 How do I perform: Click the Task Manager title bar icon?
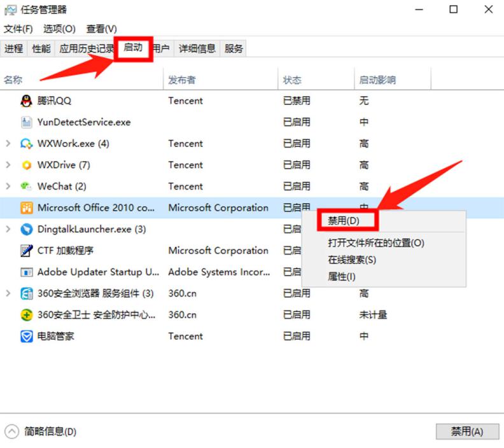(x=10, y=10)
